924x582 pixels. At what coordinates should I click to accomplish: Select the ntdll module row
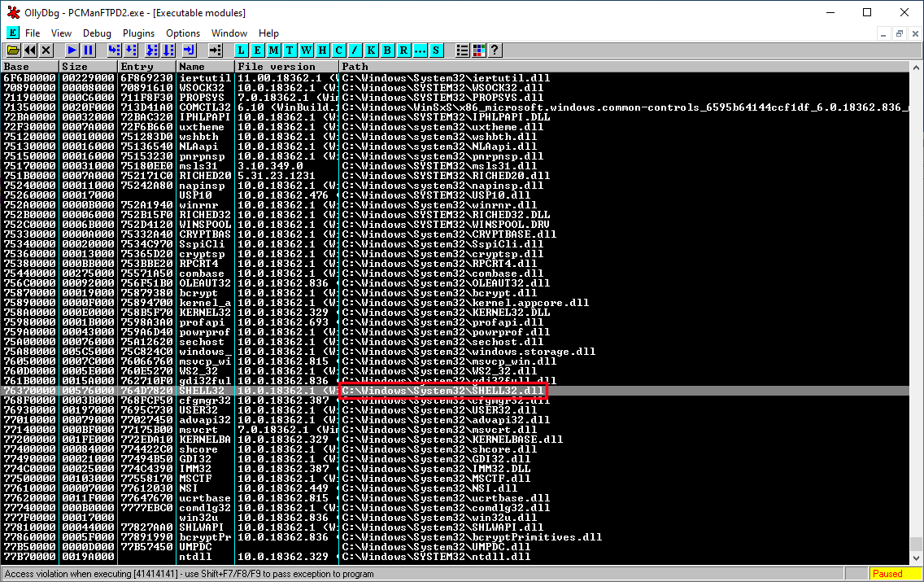455,557
